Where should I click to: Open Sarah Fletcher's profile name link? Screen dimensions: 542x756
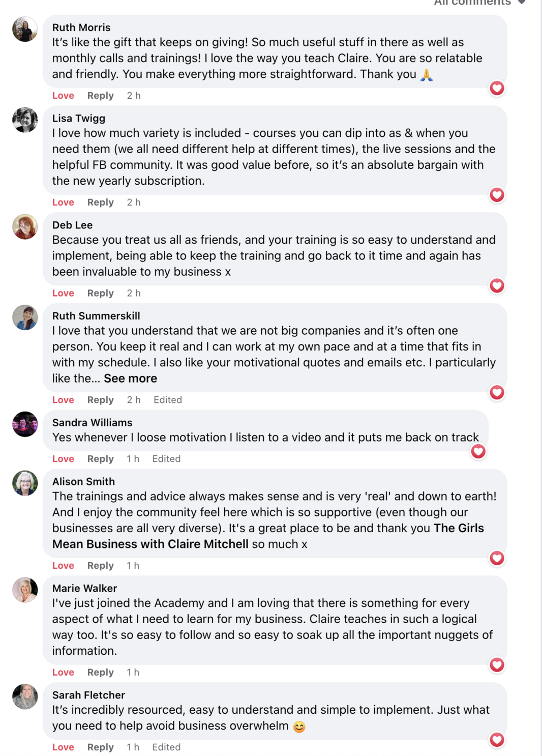pos(88,695)
